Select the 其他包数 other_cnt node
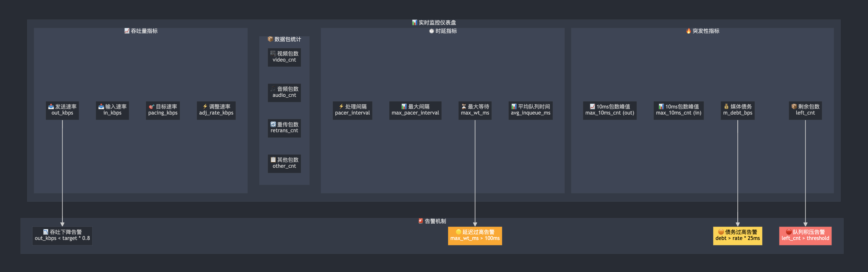Image resolution: width=868 pixels, height=272 pixels. point(284,164)
